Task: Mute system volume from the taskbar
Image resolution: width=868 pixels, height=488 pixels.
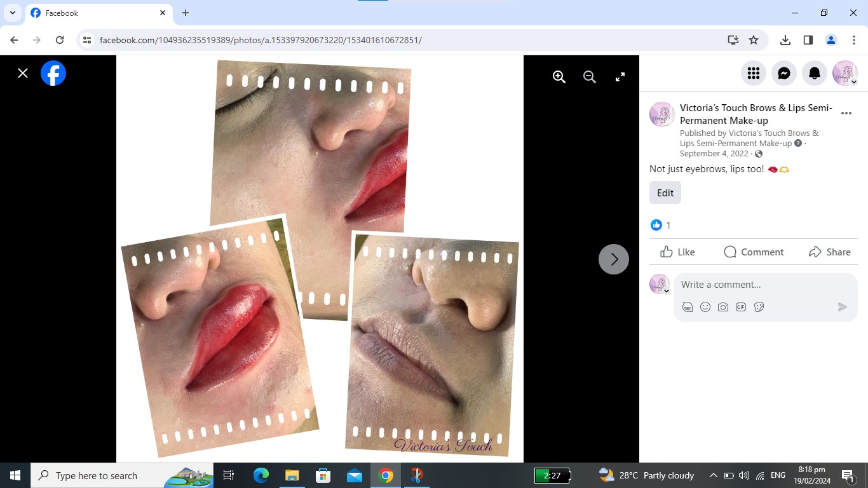Action: [743, 475]
